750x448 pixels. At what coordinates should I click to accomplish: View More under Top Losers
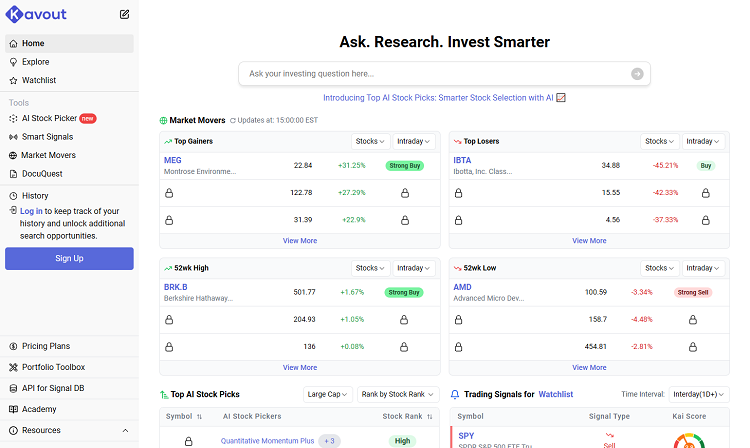pyautogui.click(x=589, y=241)
